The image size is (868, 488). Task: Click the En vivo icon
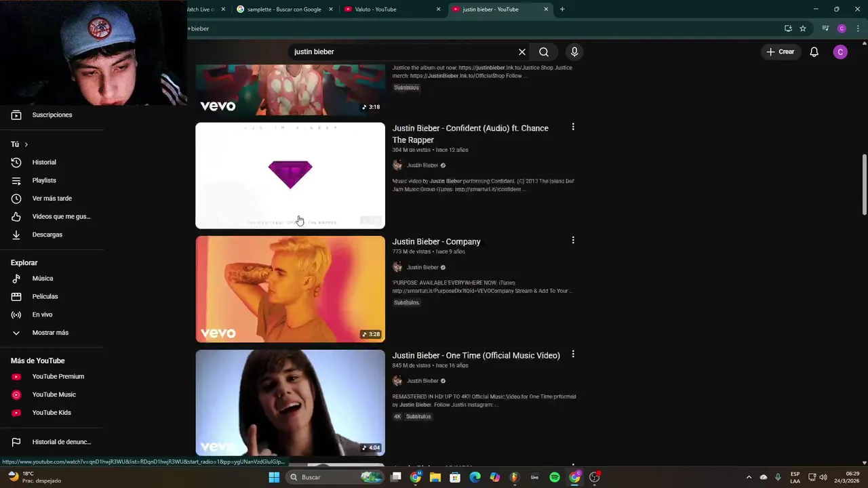(x=16, y=314)
